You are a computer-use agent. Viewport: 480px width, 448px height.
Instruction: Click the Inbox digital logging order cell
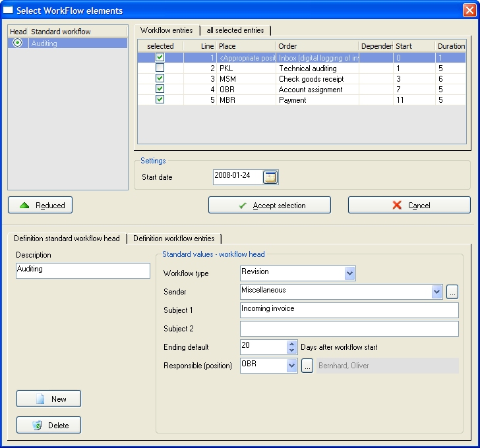[317, 58]
